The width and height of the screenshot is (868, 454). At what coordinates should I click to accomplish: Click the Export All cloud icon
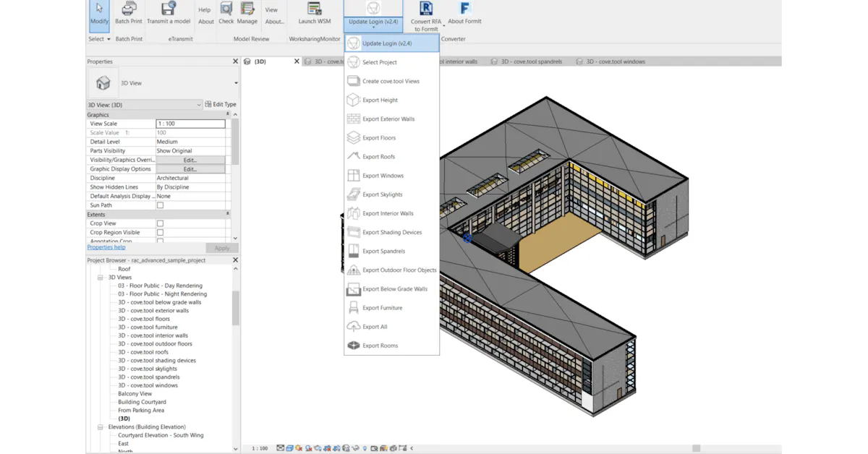tap(353, 326)
